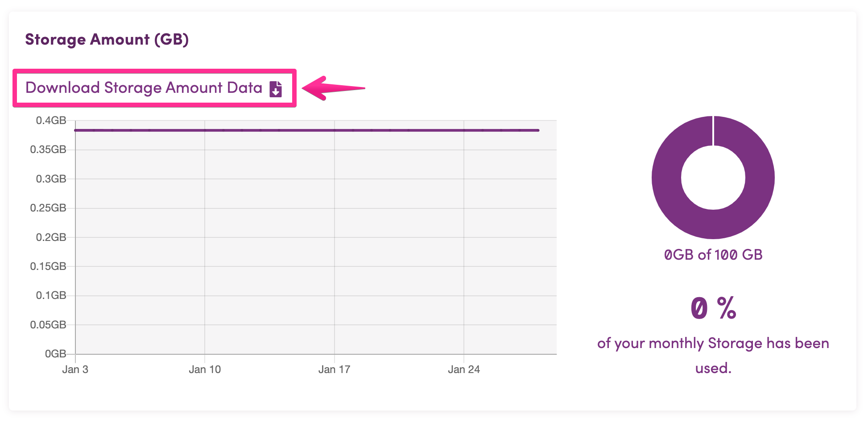Click the 0.1GB y-axis label
Image resolution: width=868 pixels, height=423 pixels.
click(x=51, y=295)
